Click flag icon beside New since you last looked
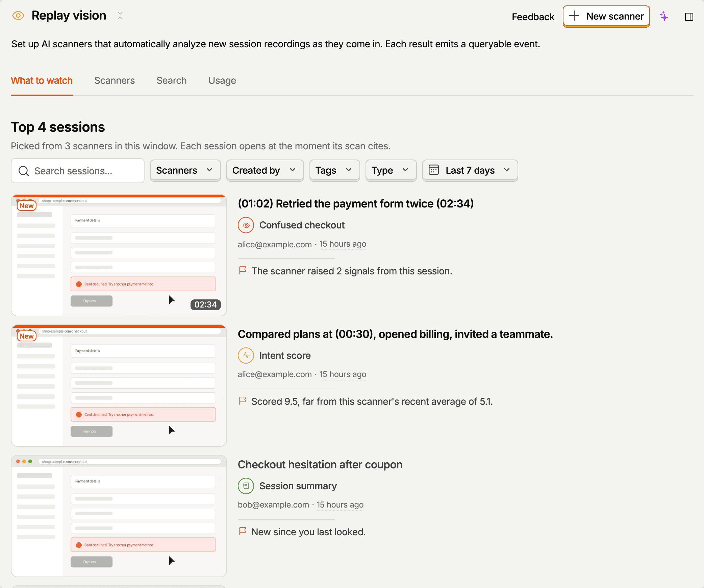Image resolution: width=704 pixels, height=588 pixels. coord(243,531)
